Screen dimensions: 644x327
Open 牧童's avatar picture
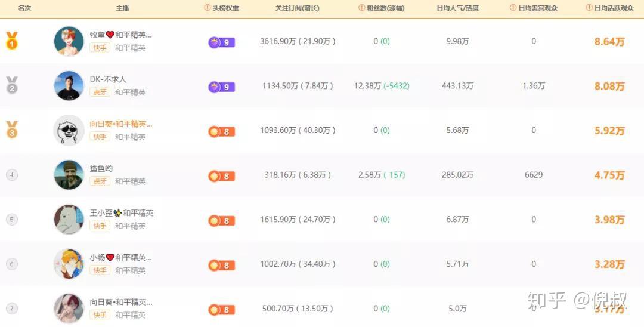tap(69, 41)
